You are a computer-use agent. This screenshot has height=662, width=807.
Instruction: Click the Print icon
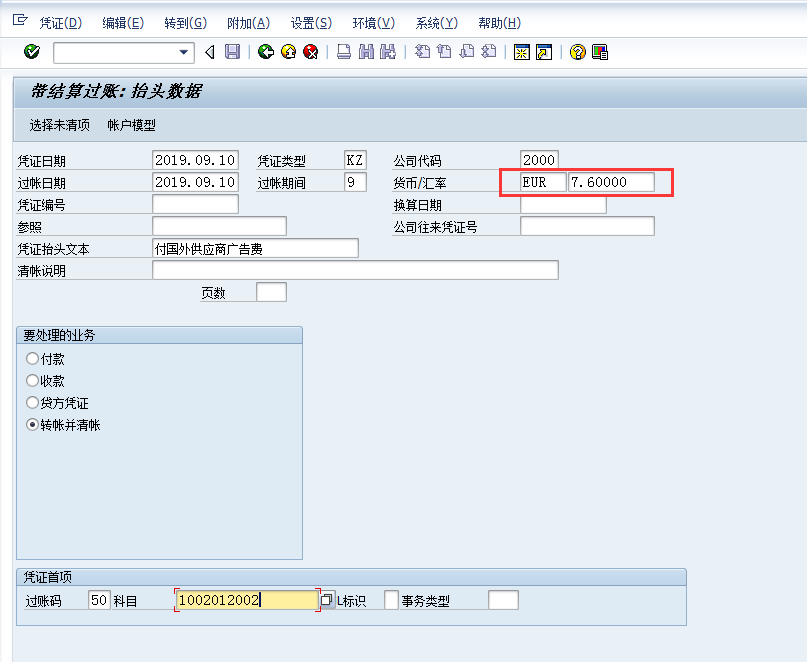pyautogui.click(x=344, y=52)
